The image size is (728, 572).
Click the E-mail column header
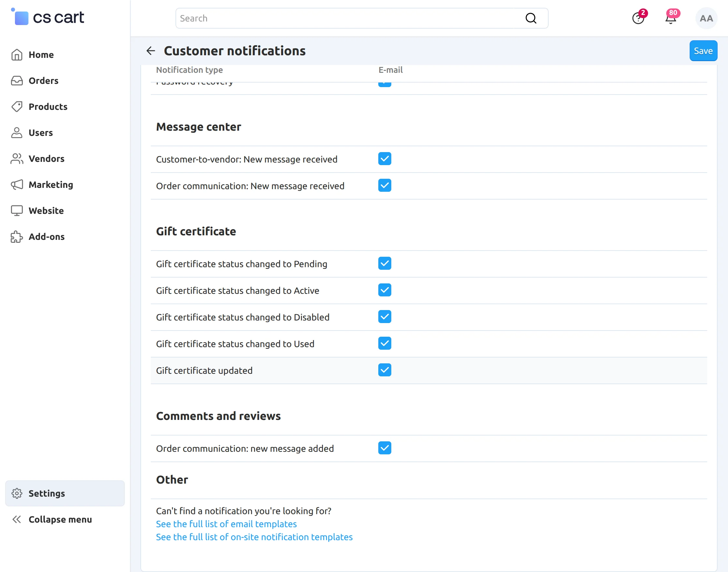tap(390, 70)
